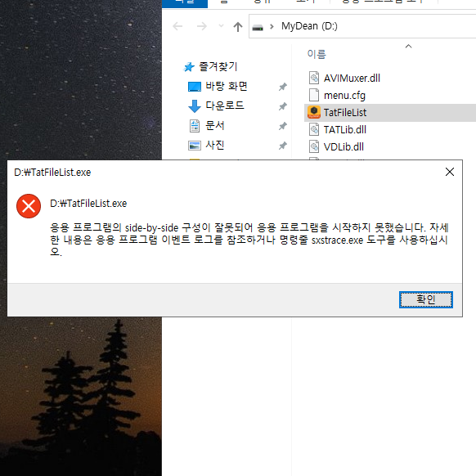Select the TatFileList application
Viewport: 476px width, 476px height.
[x=345, y=113]
